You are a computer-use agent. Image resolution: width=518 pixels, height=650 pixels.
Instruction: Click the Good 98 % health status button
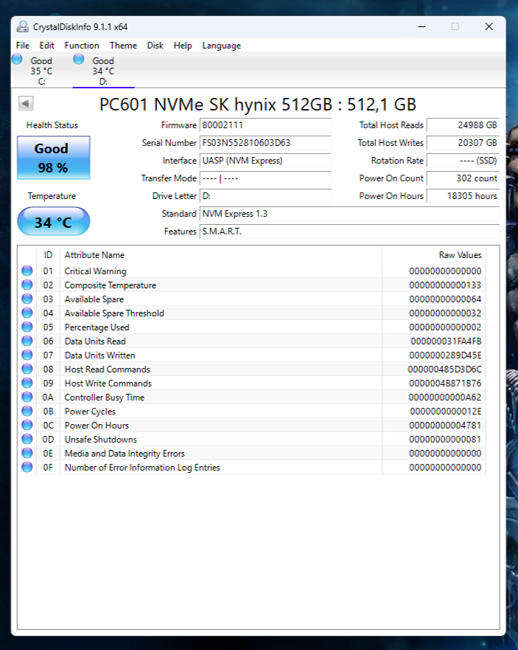53,158
